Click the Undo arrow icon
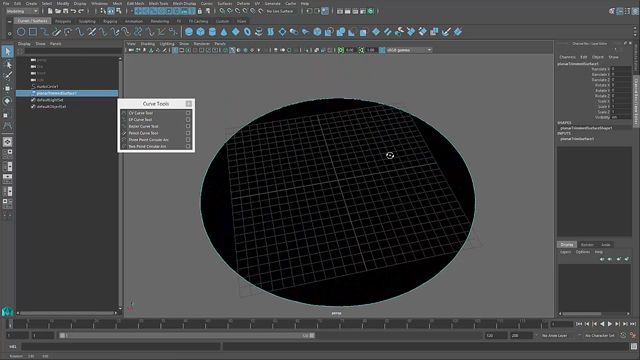Viewport: 640px width, 360px height. click(73, 11)
